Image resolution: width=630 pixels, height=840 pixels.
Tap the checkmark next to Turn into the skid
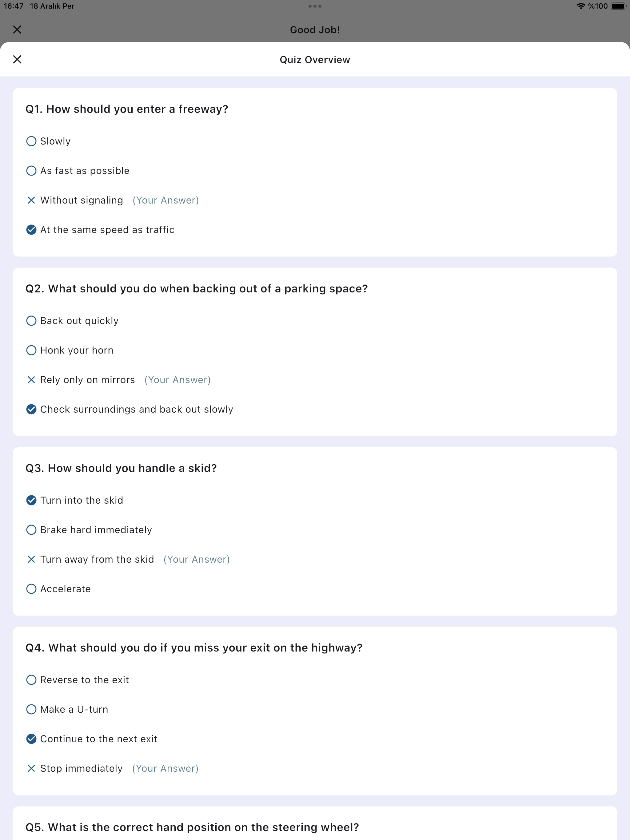[31, 500]
